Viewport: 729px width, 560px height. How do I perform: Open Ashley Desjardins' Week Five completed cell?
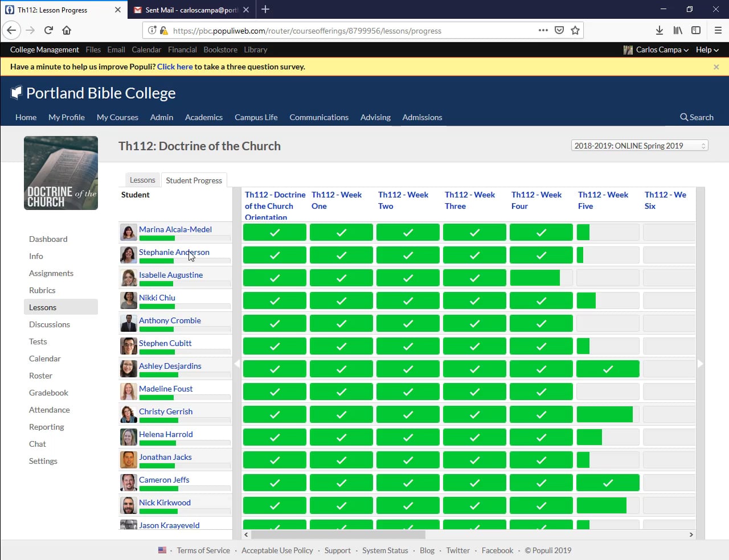pos(608,369)
